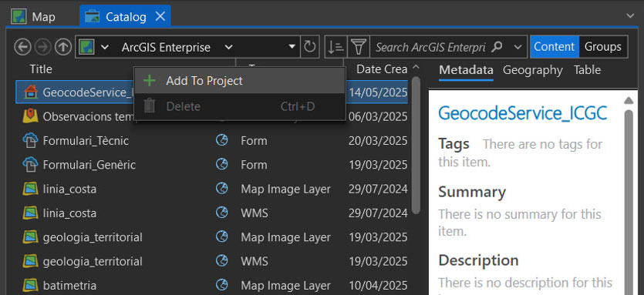Open the sort options button
This screenshot has height=295, width=644.
coord(336,47)
